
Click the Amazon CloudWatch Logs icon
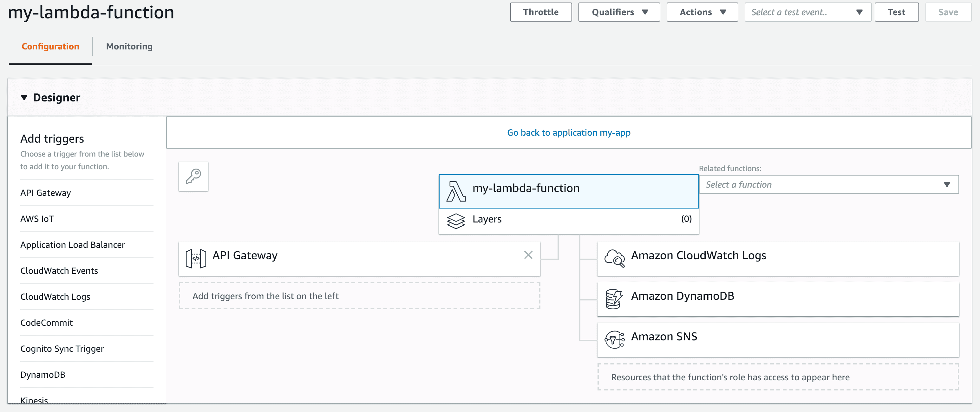pyautogui.click(x=614, y=258)
